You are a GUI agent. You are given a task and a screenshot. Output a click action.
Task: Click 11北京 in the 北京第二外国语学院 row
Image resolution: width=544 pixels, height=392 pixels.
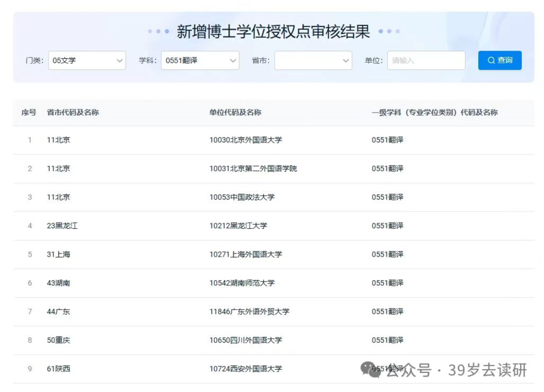pos(59,169)
